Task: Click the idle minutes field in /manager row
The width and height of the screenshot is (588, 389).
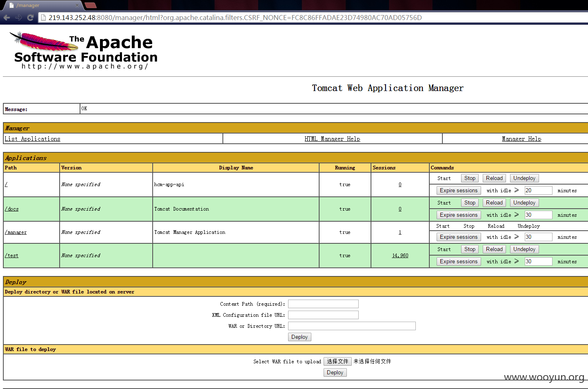Action: click(x=538, y=237)
